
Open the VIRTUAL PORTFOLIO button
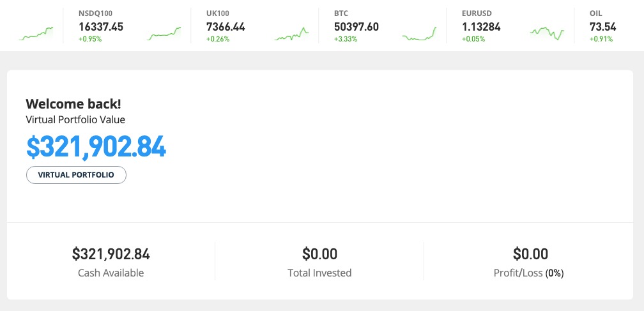tap(76, 175)
